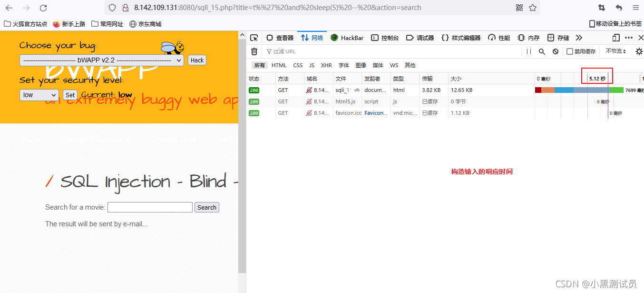Open the 性能 performance tab
This screenshot has width=644, height=293.
pos(499,38)
